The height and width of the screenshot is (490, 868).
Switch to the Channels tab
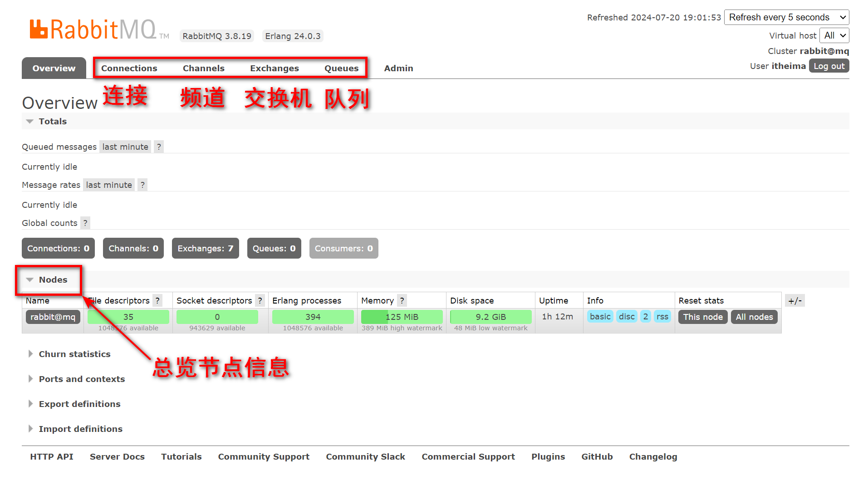point(204,69)
